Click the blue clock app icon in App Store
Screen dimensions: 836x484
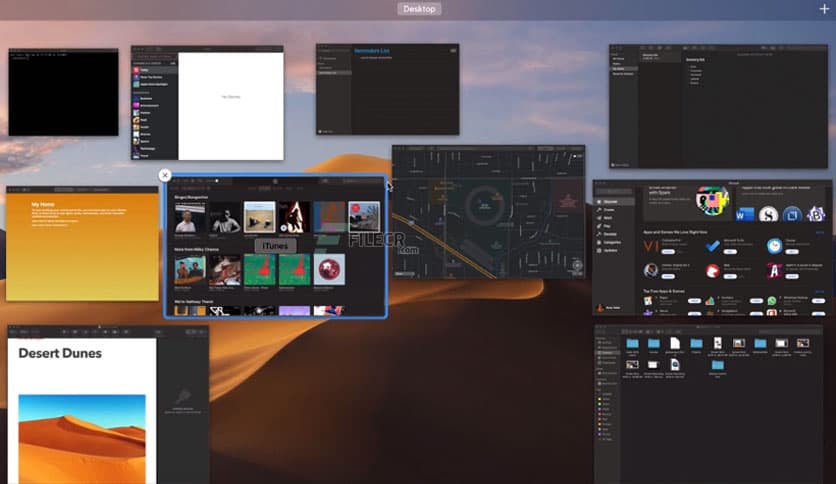(774, 246)
